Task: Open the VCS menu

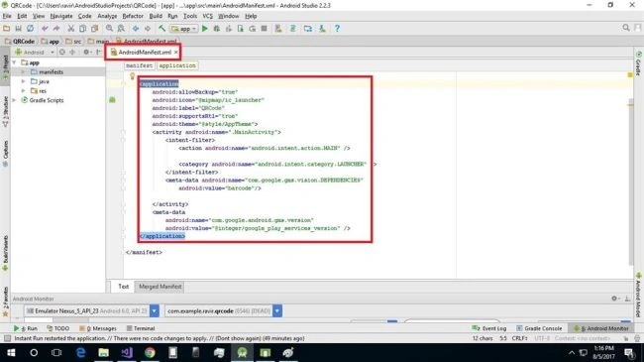Action: pos(207,16)
